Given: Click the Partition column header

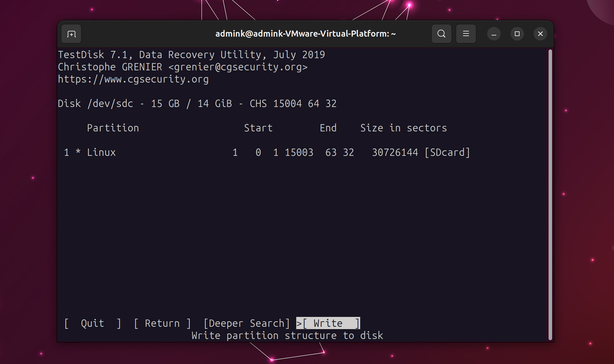Looking at the screenshot, I should pos(113,128).
